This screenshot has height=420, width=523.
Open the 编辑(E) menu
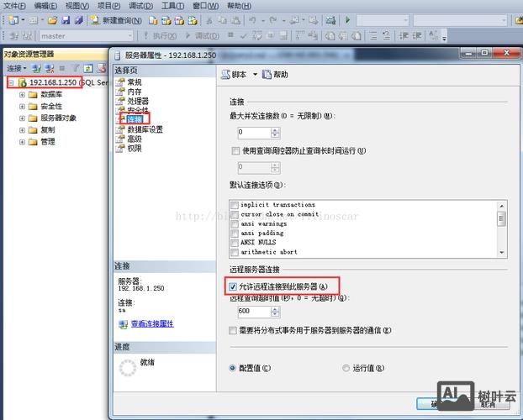tap(45, 6)
